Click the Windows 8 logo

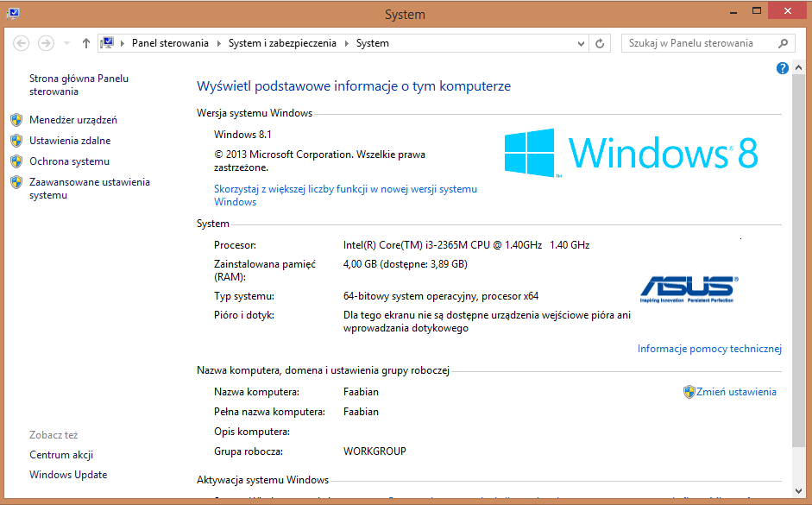632,154
